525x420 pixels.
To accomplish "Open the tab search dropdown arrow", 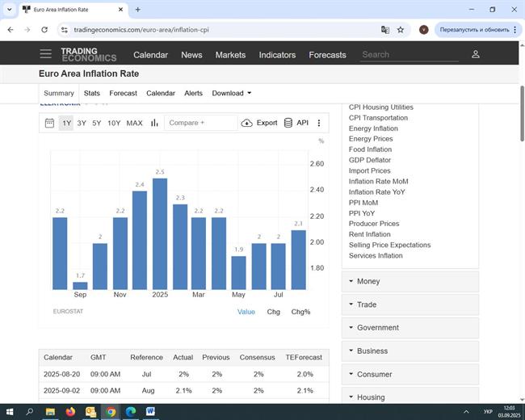I will 10,10.
